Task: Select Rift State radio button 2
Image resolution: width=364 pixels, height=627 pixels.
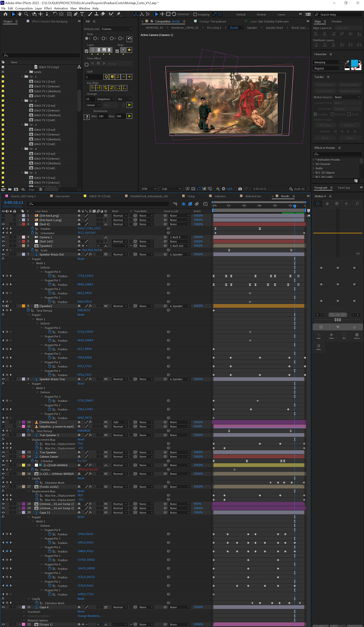Action: tap(95, 39)
